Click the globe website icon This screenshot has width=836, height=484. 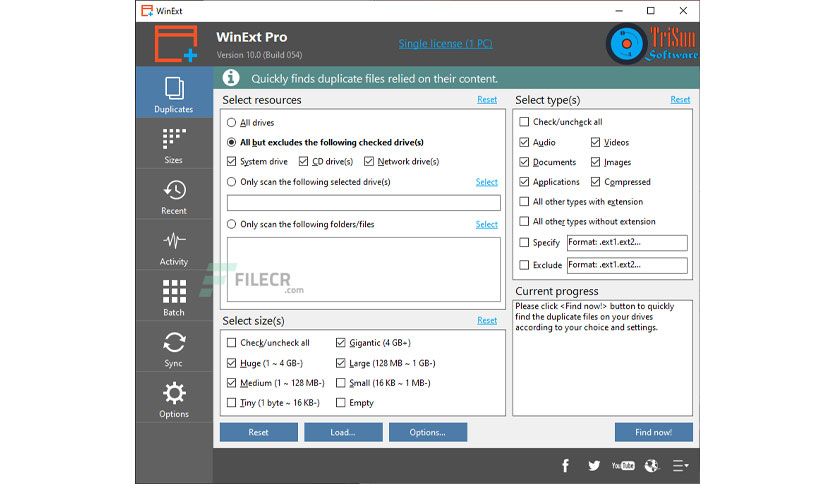pos(652,465)
